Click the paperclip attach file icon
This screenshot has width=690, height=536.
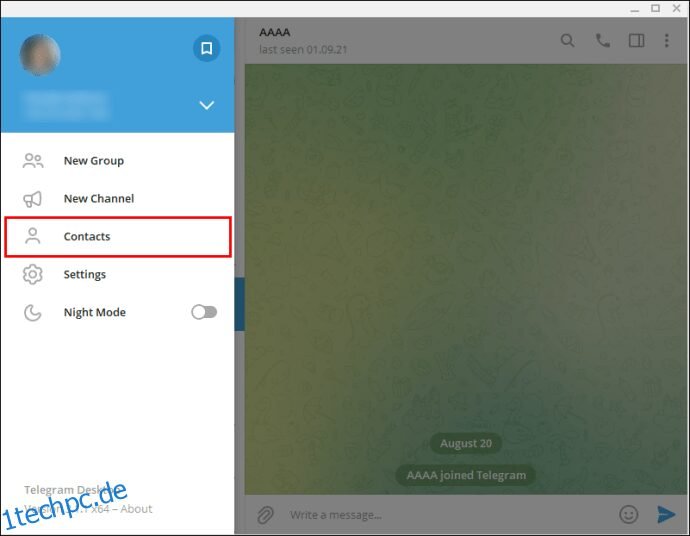265,514
